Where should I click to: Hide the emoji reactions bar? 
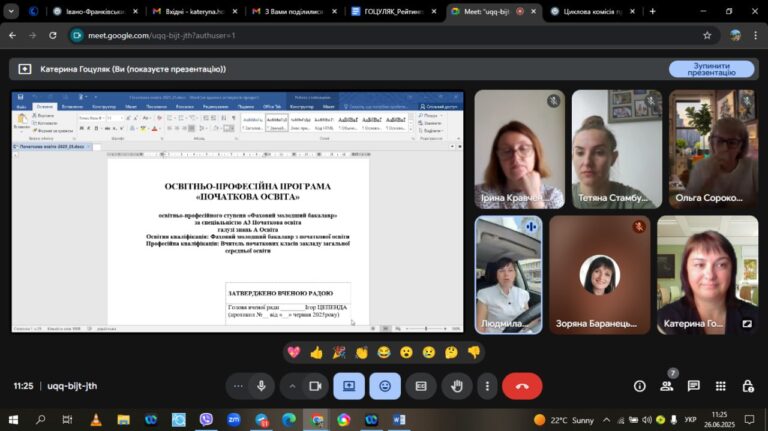point(385,386)
